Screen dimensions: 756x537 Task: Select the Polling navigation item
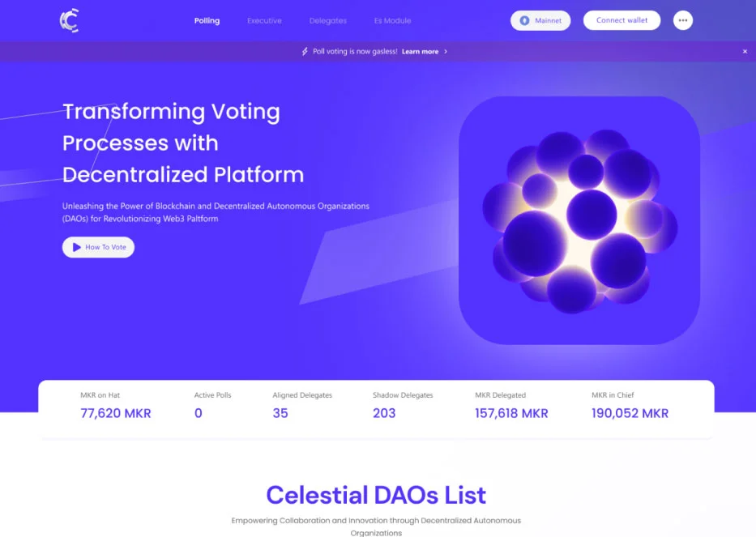(207, 20)
